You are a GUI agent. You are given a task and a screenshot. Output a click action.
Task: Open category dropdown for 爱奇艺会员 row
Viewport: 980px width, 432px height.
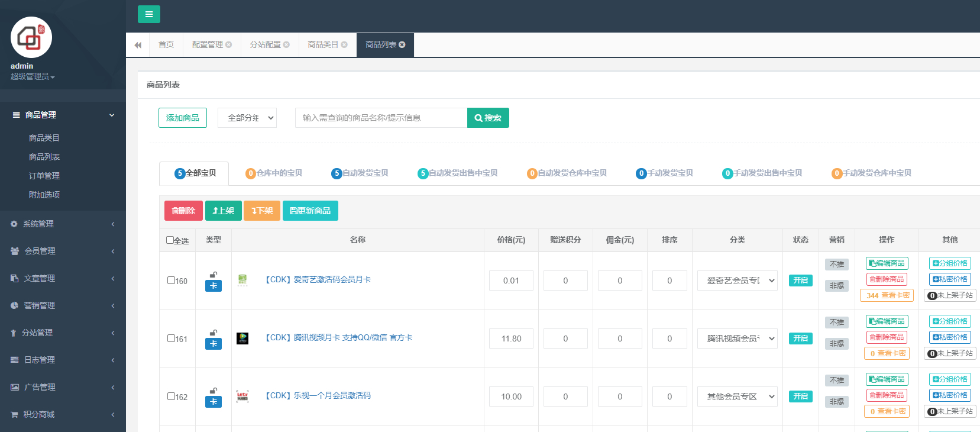pyautogui.click(x=738, y=281)
